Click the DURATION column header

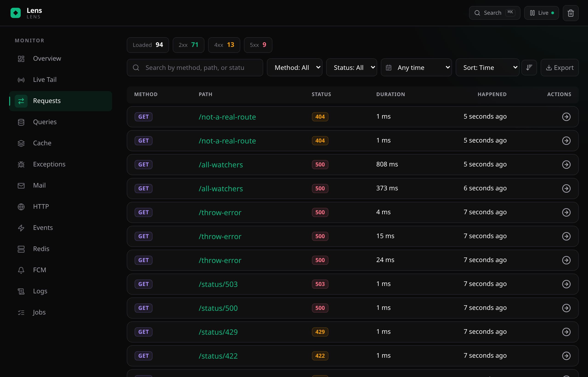(x=391, y=94)
